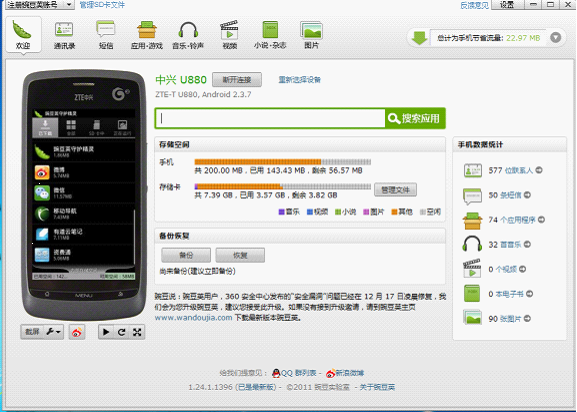Select the 已下载 tab on the phone screen

click(45, 127)
